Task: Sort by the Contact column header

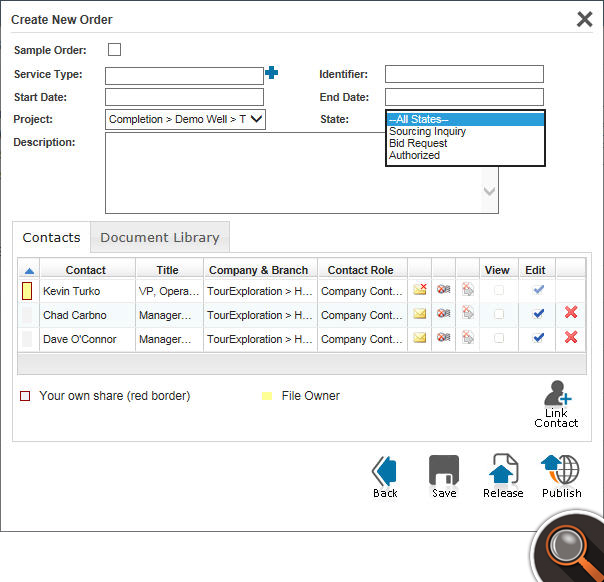Action: point(86,270)
